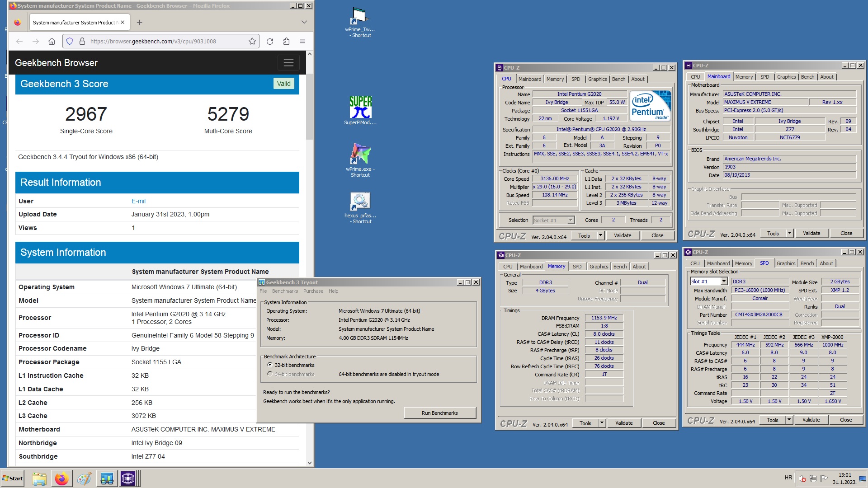Click the Firefox forward arrow
868x488 pixels.
click(x=36, y=41)
